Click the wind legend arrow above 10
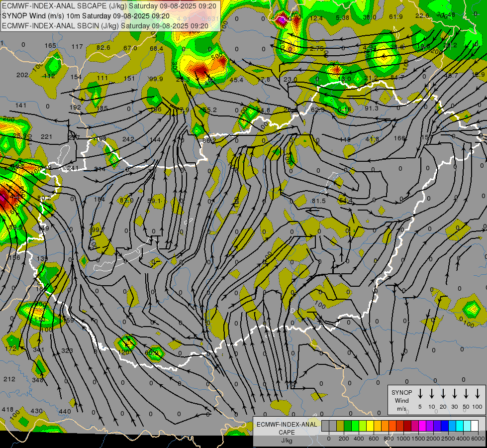 (x=432, y=394)
